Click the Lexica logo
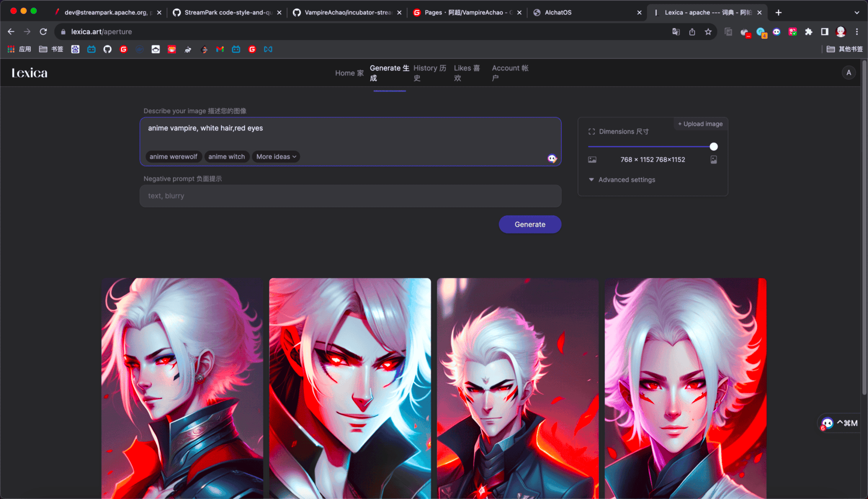The width and height of the screenshot is (868, 499). click(x=29, y=73)
